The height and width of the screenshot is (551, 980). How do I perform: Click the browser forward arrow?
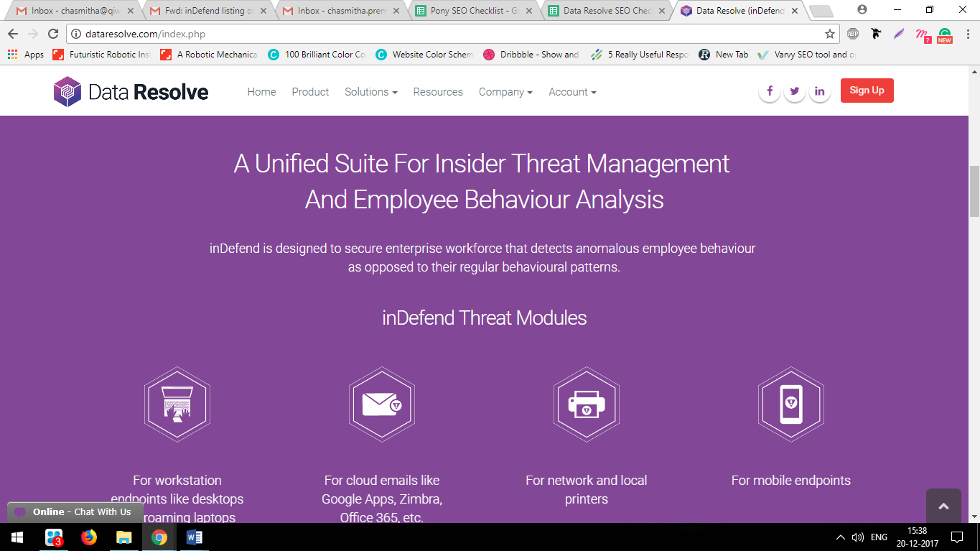33,34
